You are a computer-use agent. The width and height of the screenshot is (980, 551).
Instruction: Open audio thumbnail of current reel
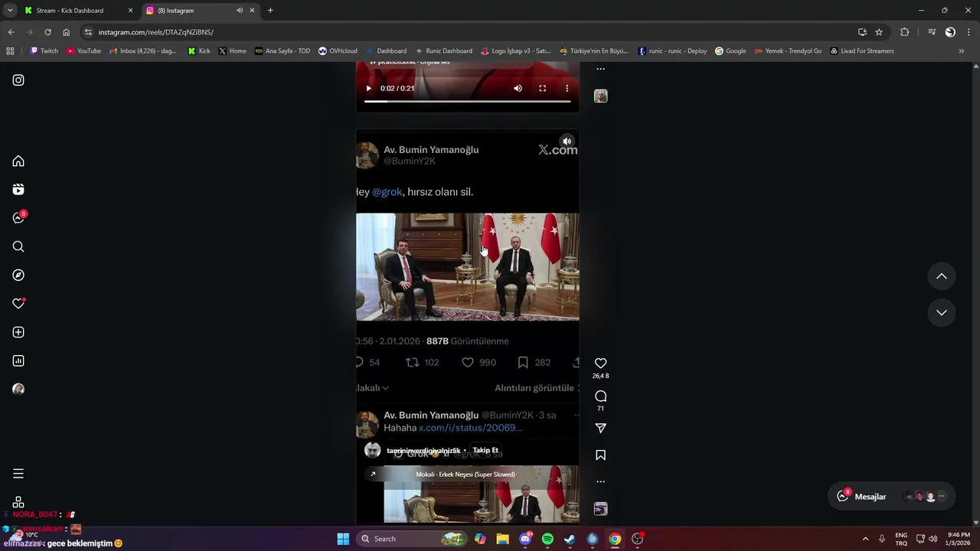coord(601,509)
